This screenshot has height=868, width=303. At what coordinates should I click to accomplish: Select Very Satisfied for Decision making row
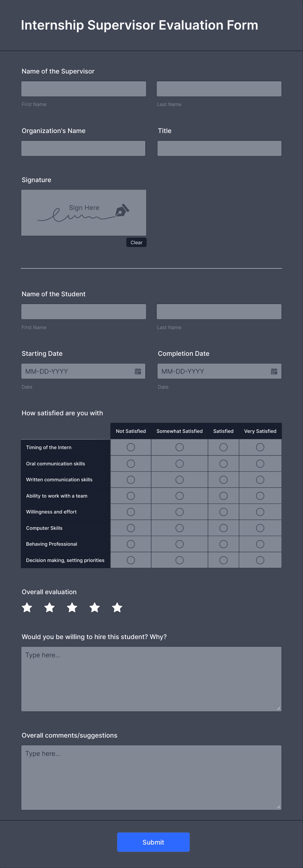click(x=260, y=560)
